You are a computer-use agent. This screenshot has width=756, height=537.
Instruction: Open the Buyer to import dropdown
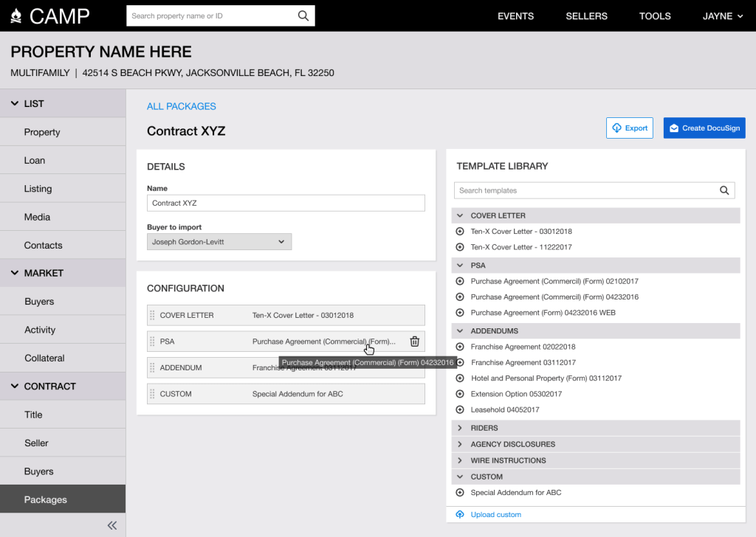click(x=219, y=242)
